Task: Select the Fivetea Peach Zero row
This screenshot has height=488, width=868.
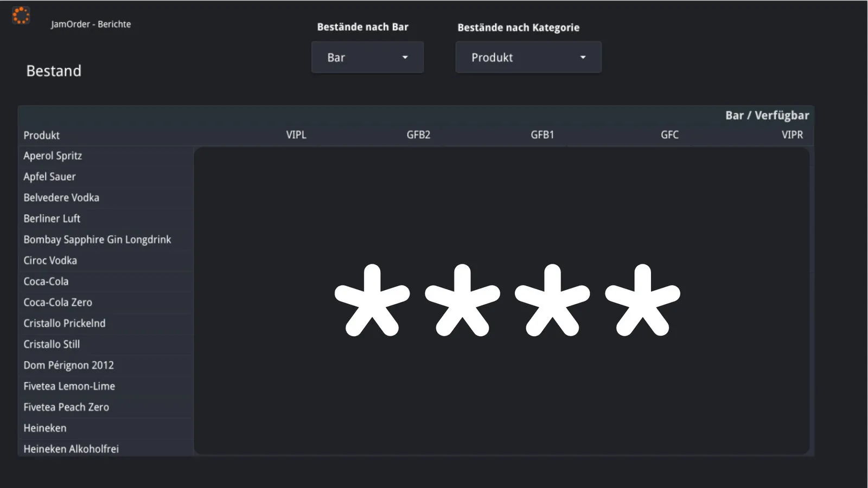Action: (106, 407)
